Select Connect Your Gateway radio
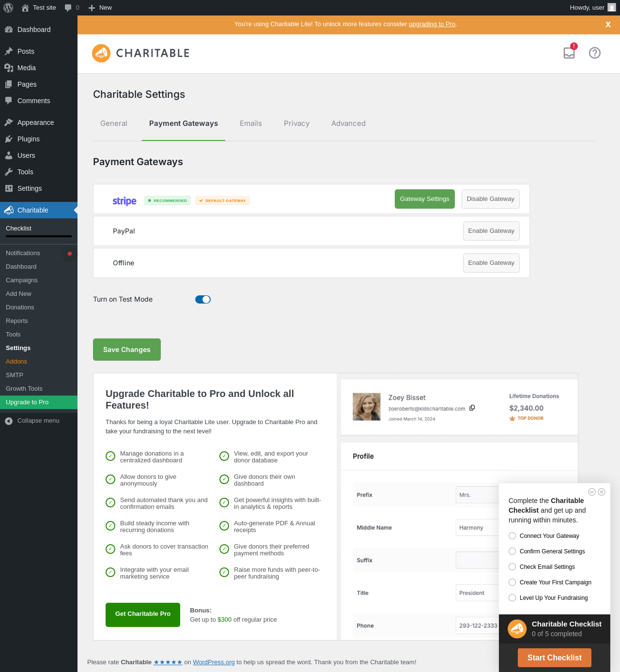The height and width of the screenshot is (672, 620). pos(512,536)
